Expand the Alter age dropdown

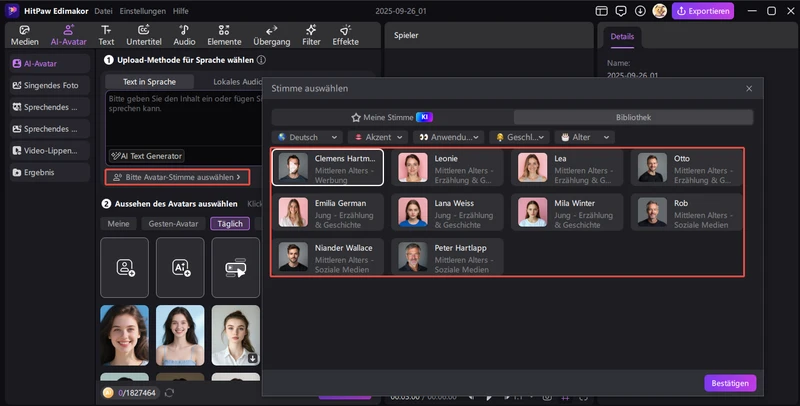pyautogui.click(x=585, y=137)
